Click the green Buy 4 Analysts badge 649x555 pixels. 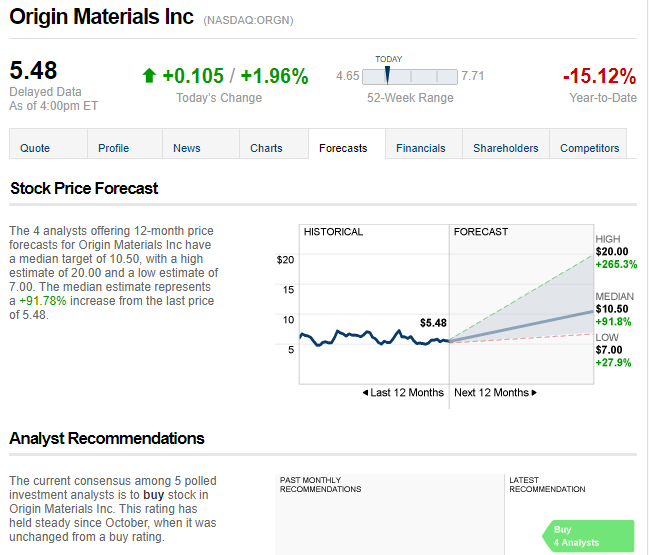(588, 536)
